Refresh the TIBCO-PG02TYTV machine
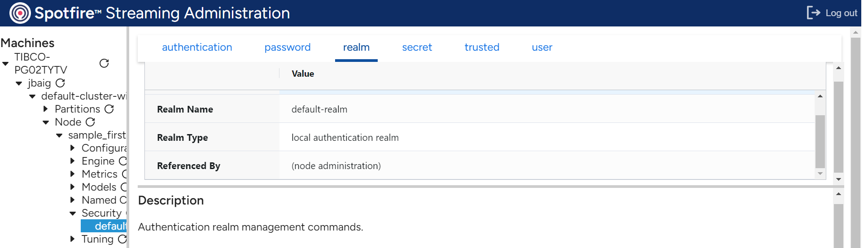This screenshot has width=868, height=248. (x=104, y=63)
